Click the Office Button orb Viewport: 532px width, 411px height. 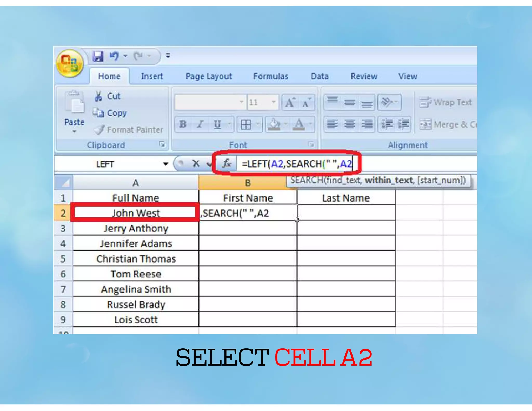tap(70, 63)
